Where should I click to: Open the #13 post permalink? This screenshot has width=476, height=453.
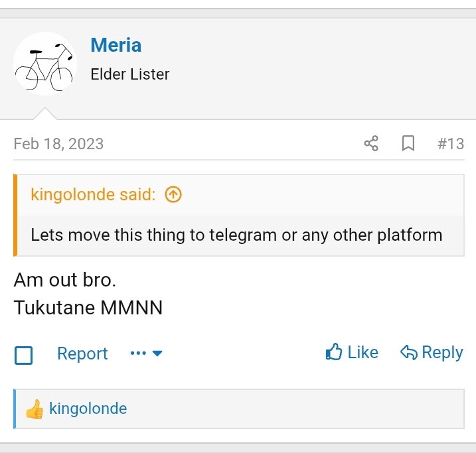pyautogui.click(x=451, y=143)
